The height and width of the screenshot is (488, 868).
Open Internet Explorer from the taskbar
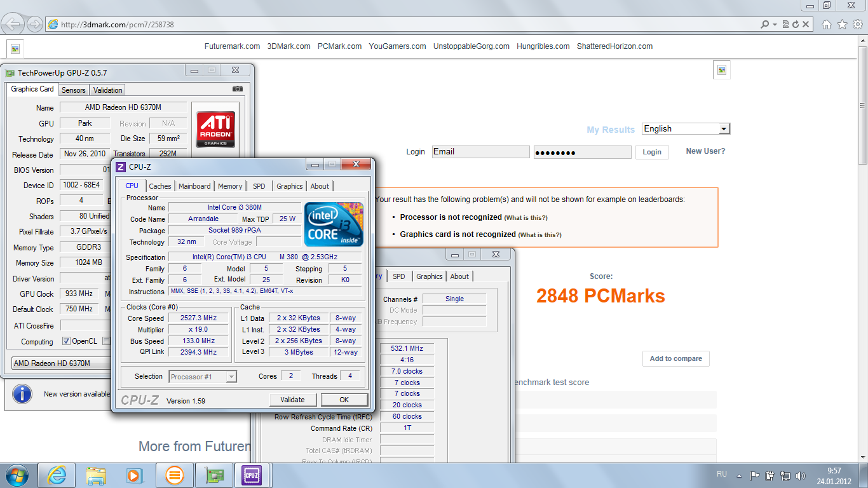coord(57,475)
